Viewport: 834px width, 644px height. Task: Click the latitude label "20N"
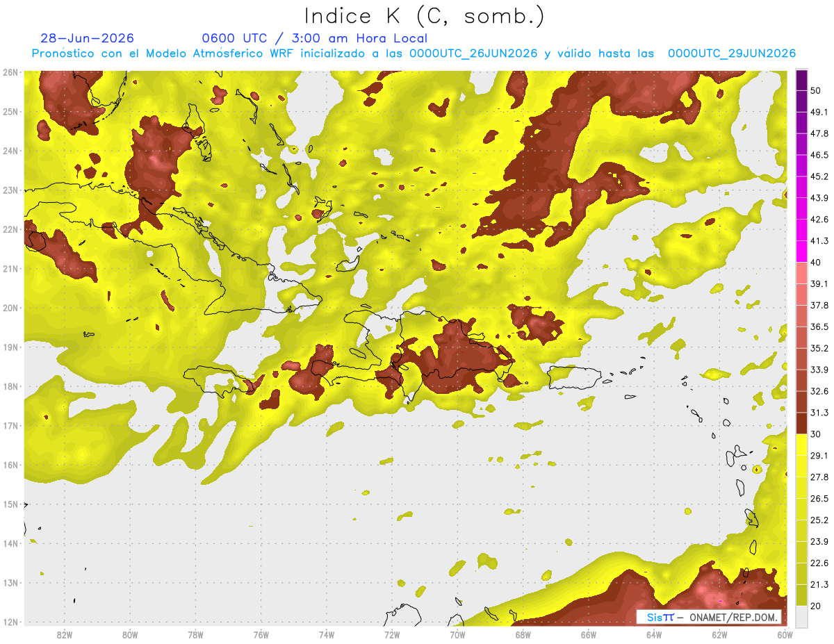tap(10, 308)
